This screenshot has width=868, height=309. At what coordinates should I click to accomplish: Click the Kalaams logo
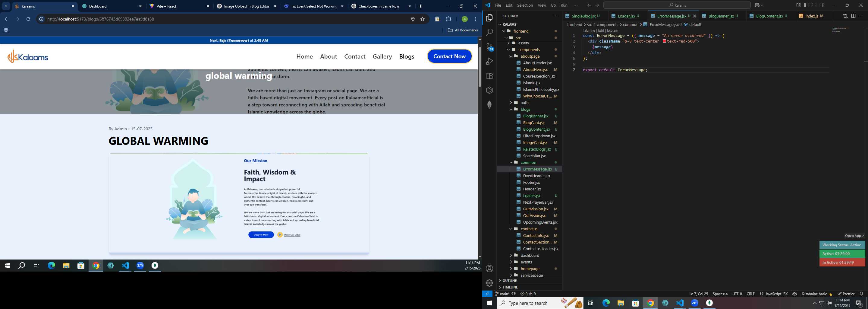(28, 56)
